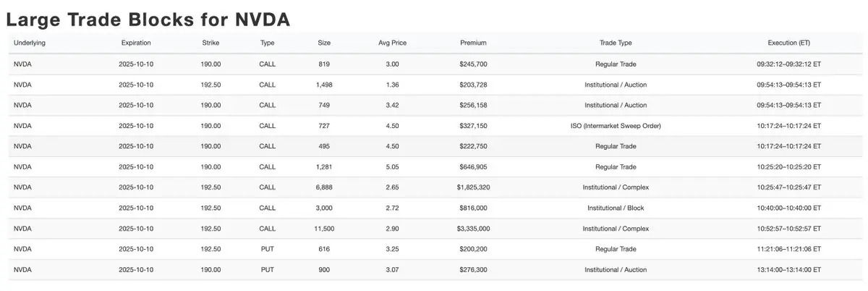The image size is (868, 291).
Task: Click strike 190.00 in the 1,281 size row
Action: pos(210,166)
